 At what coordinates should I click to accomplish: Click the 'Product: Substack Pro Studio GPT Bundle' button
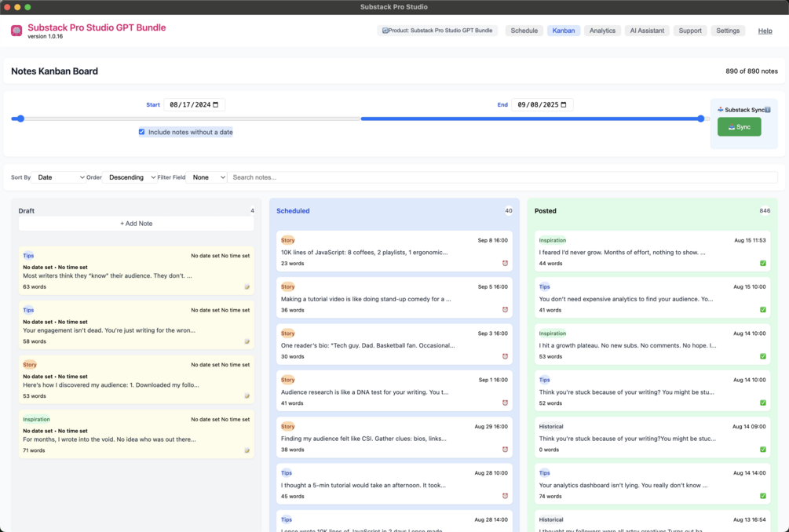437,31
